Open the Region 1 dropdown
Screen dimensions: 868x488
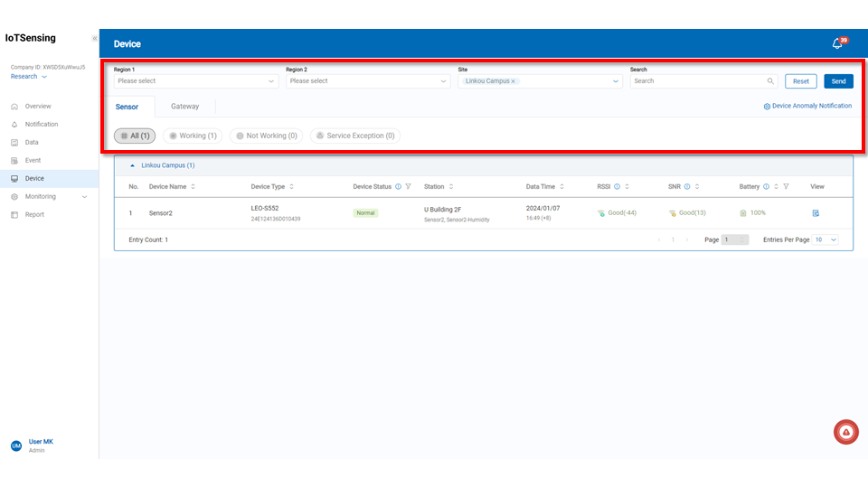pos(195,81)
